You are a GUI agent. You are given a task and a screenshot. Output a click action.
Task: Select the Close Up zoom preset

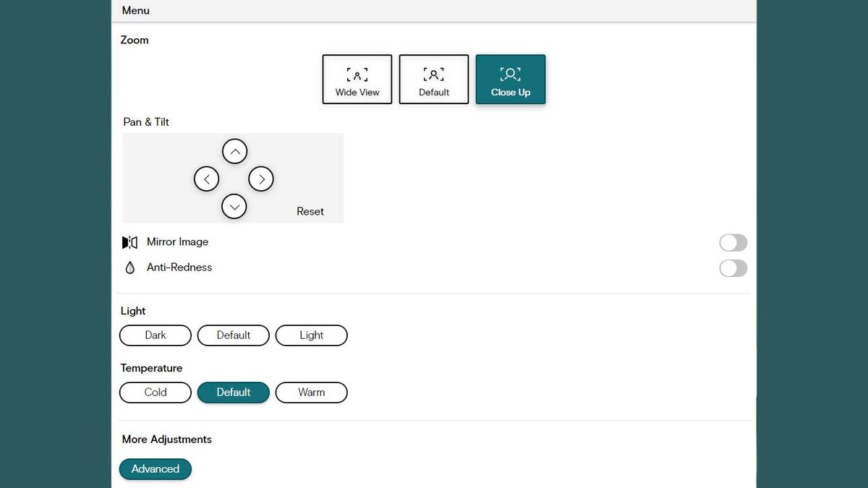coord(511,80)
